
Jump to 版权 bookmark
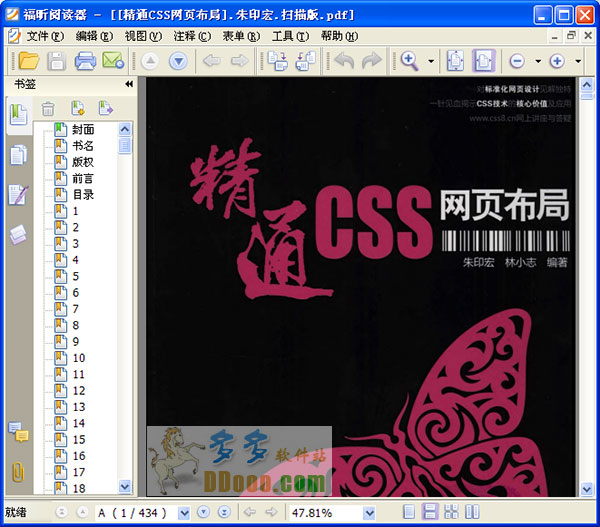(83, 162)
